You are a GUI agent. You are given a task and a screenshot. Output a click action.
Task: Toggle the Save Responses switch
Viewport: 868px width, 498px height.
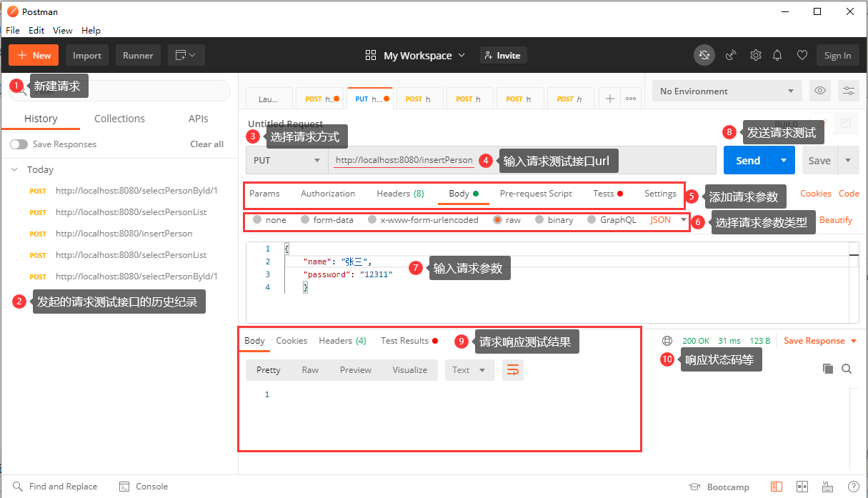19,144
